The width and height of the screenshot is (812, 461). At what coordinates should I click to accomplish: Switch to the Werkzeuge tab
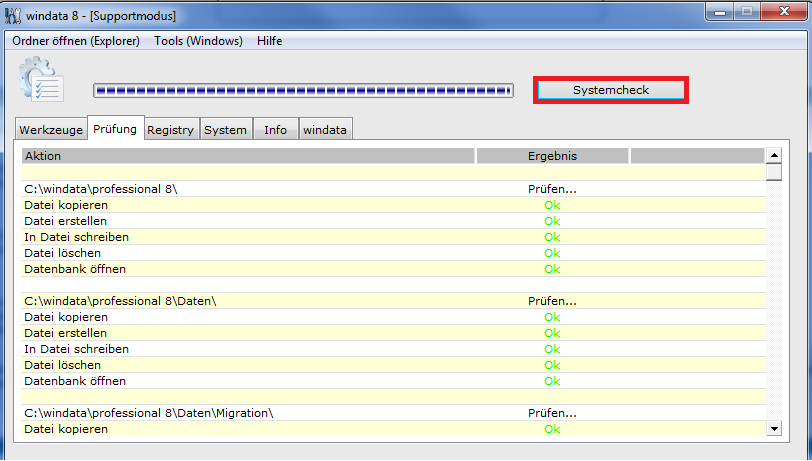[51, 130]
